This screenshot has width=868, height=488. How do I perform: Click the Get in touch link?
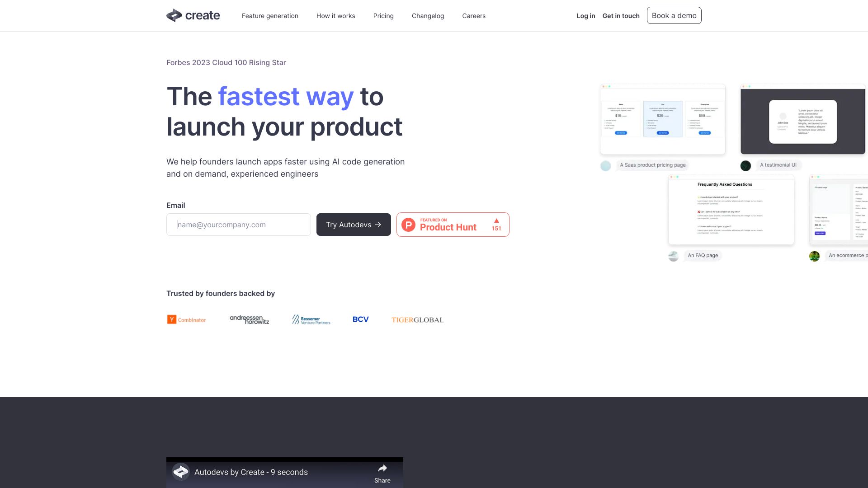(621, 15)
